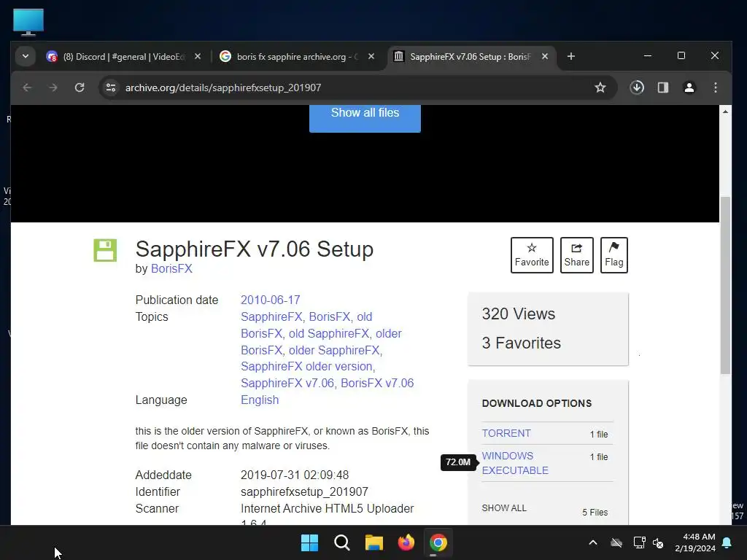Screen dimensions: 747x560
Task: Open Windows Search from the taskbar
Action: pyautogui.click(x=342, y=542)
